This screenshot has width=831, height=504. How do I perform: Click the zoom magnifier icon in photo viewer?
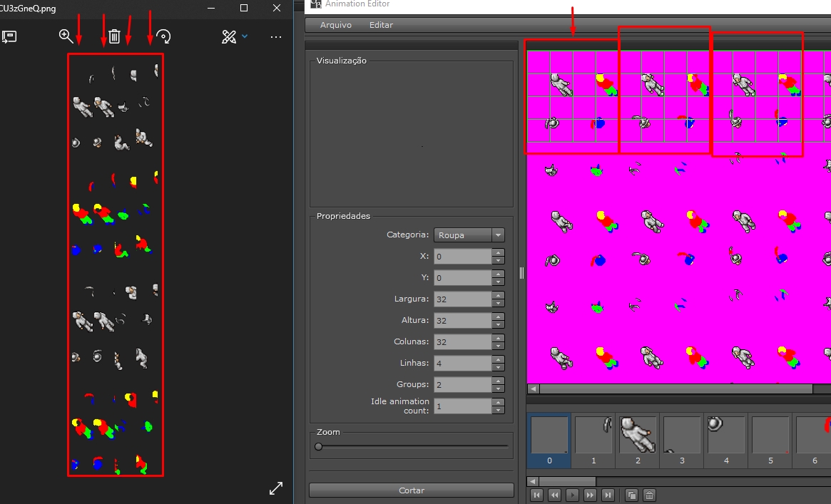coord(66,36)
